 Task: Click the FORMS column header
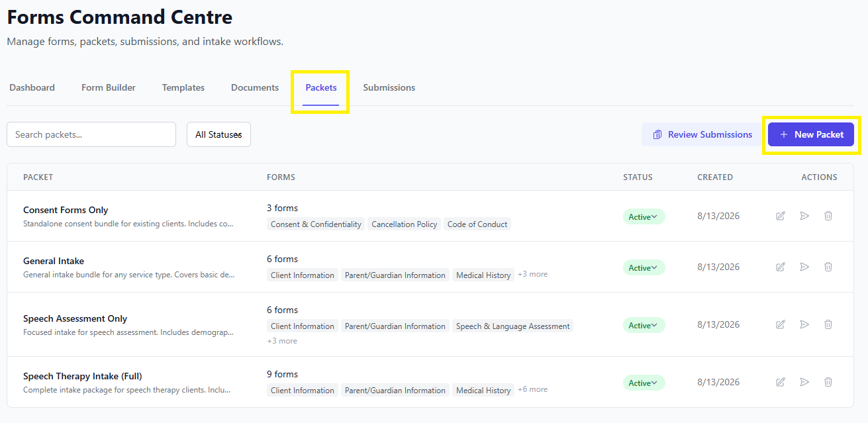coord(281,177)
